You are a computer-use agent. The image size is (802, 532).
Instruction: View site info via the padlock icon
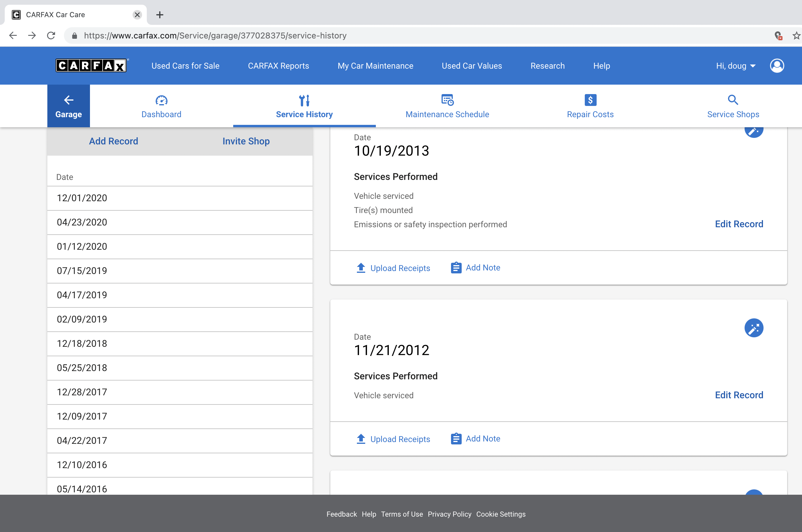[x=75, y=36]
